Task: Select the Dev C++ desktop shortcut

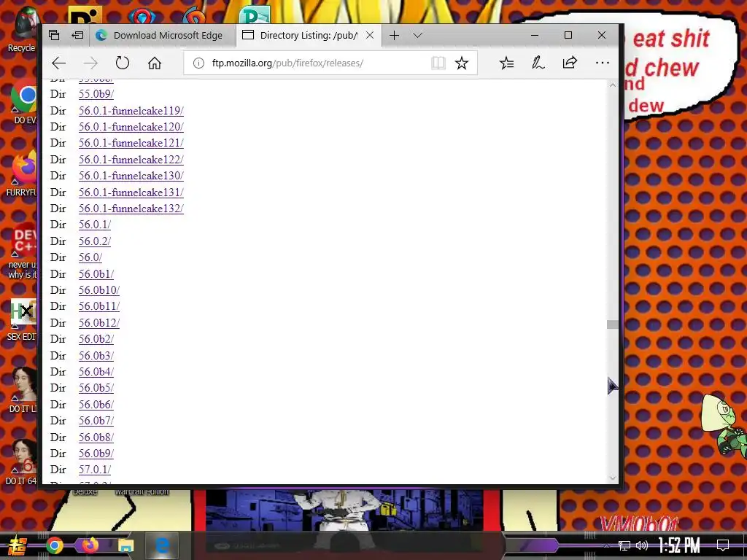Action: click(23, 252)
